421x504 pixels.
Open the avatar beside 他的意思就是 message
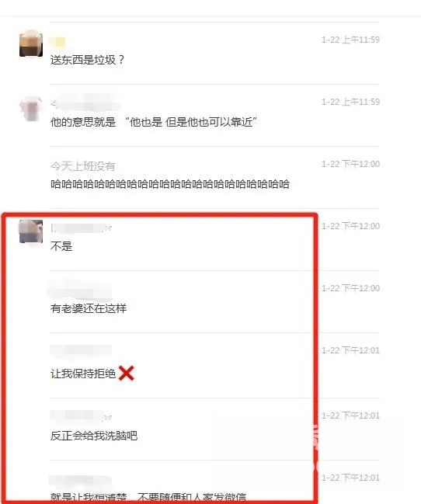(31, 108)
